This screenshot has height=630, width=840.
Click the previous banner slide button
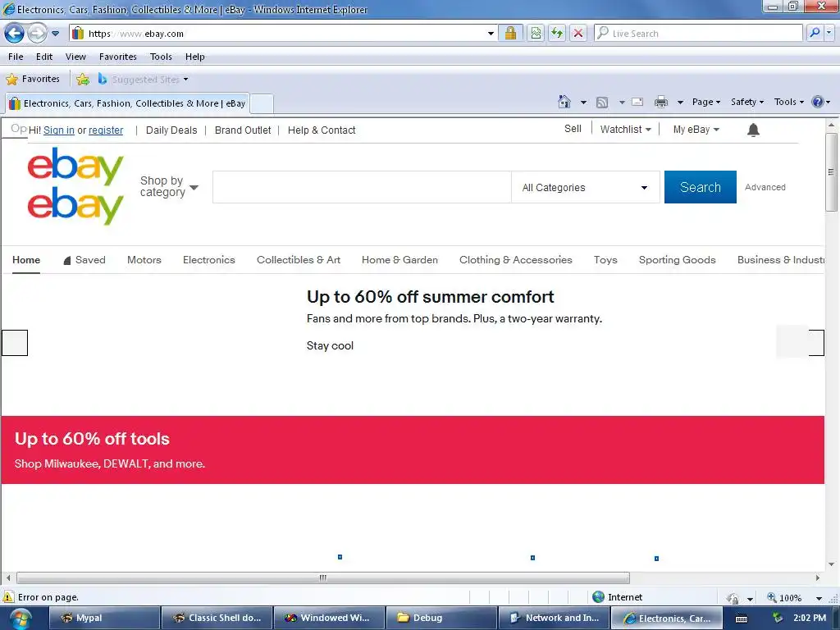[x=15, y=343]
